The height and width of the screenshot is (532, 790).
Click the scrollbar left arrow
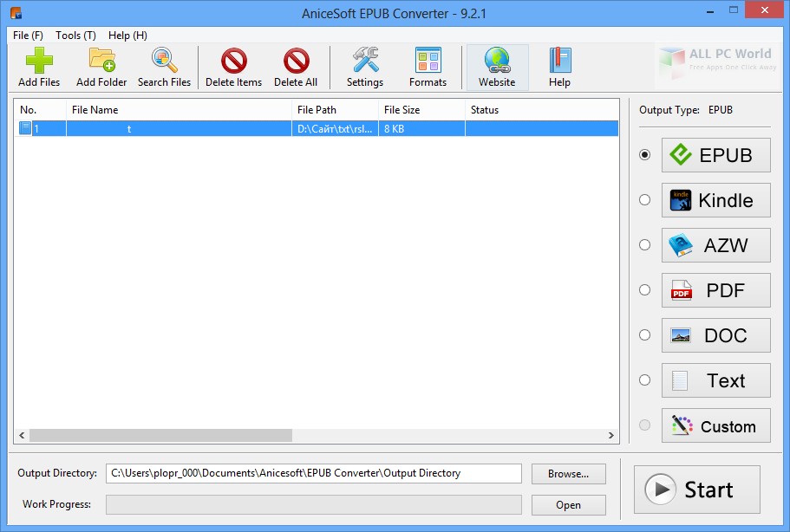pos(22,435)
